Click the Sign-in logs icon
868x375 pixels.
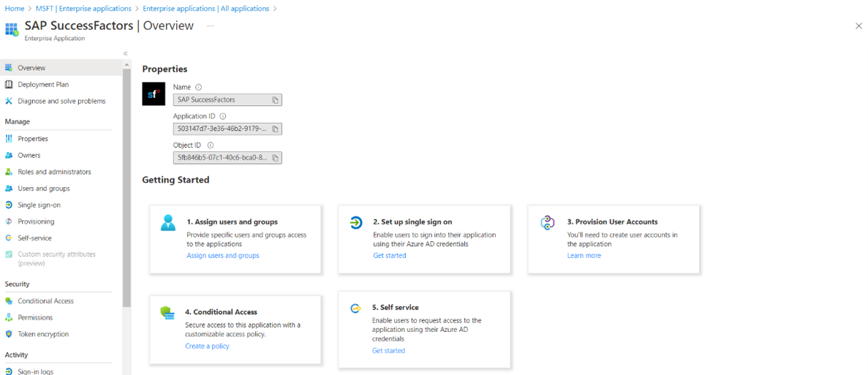8,371
